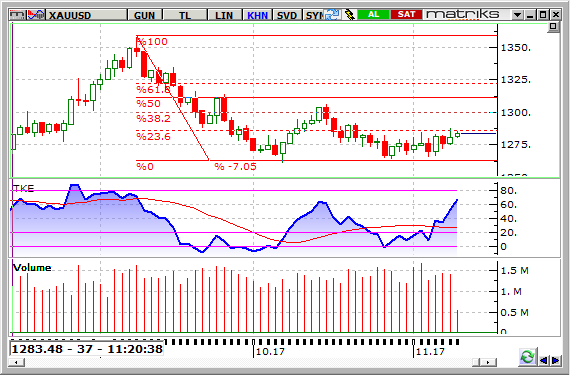Image resolution: width=570 pixels, height=375 pixels.
Task: Click the red SAT sell button
Action: point(406,15)
